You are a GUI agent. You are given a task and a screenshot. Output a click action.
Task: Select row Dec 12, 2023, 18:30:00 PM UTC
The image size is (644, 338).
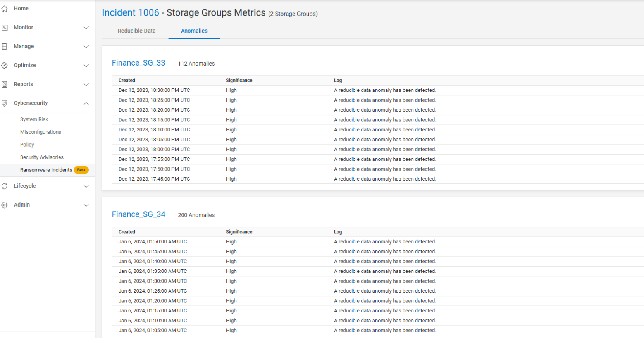tap(378, 90)
